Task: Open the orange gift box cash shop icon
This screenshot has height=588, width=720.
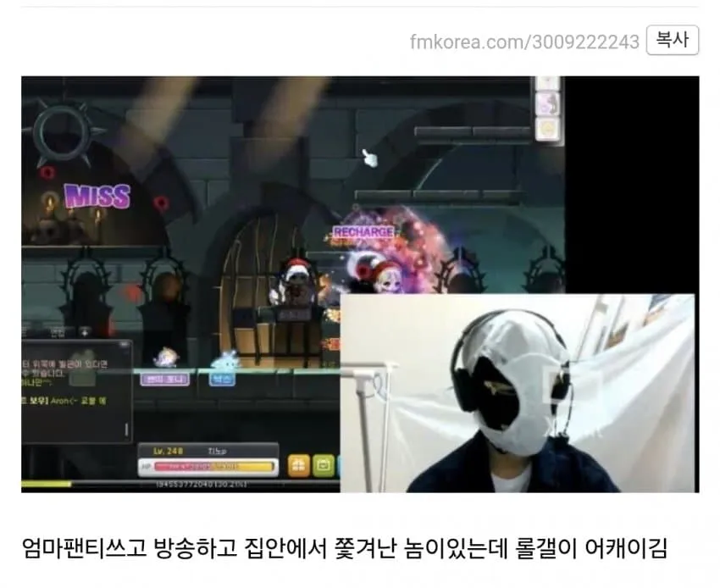Action: coord(298,466)
